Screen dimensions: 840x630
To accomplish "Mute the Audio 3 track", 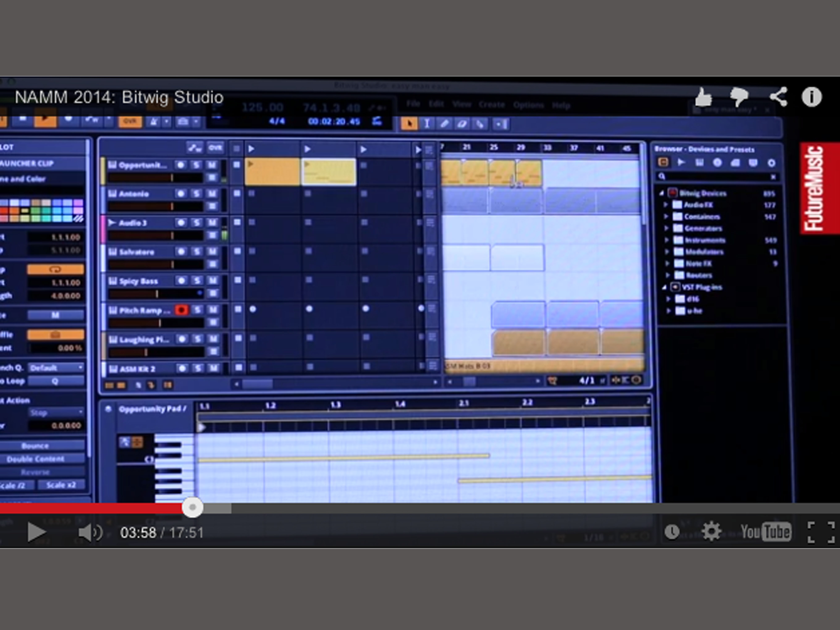I will coord(212,223).
